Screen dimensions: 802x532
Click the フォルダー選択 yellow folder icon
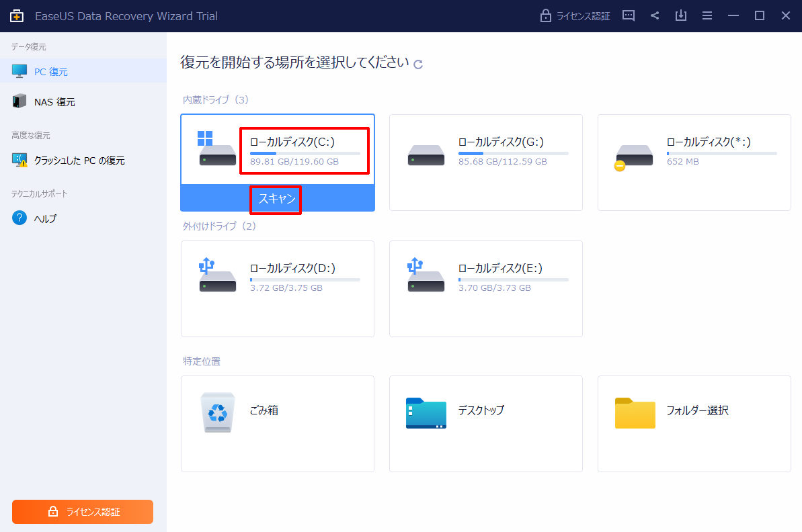click(635, 412)
